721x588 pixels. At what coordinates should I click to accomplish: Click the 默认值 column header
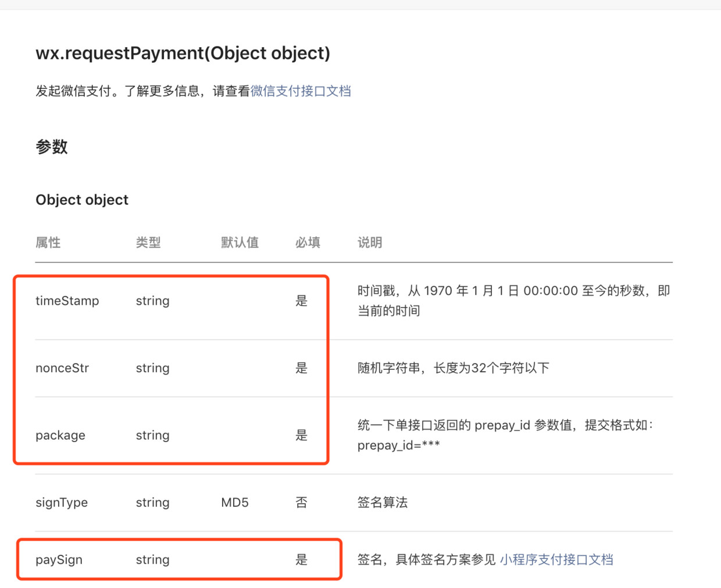(x=240, y=243)
